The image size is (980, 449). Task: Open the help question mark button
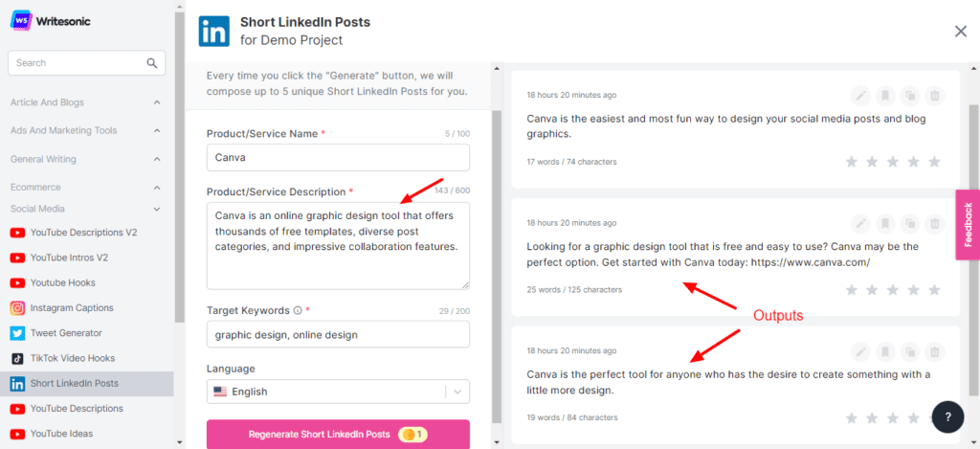pyautogui.click(x=948, y=416)
